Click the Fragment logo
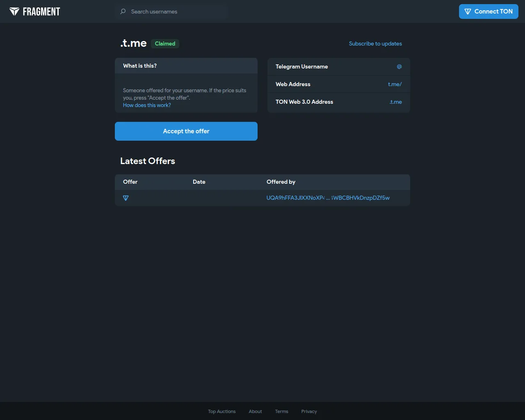This screenshot has height=420, width=525. pyautogui.click(x=35, y=11)
